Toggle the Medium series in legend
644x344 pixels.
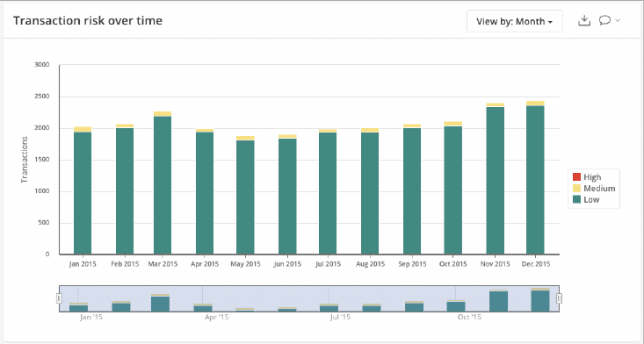pos(594,188)
